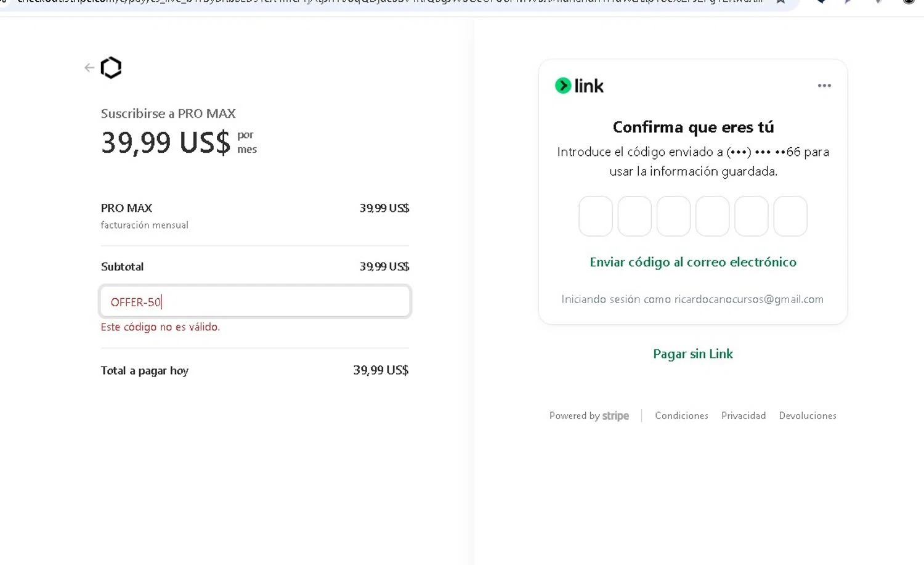
Task: Click the 'Powered by stripe' link
Action: click(589, 416)
